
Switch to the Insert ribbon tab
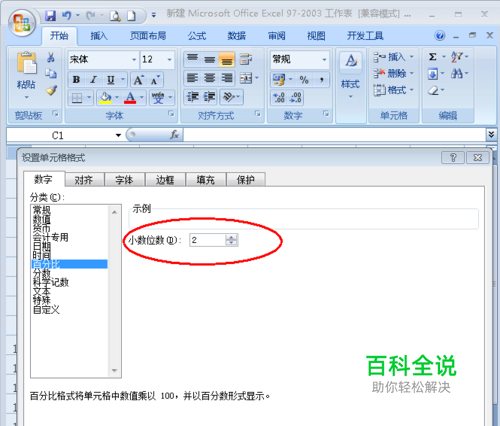(99, 36)
